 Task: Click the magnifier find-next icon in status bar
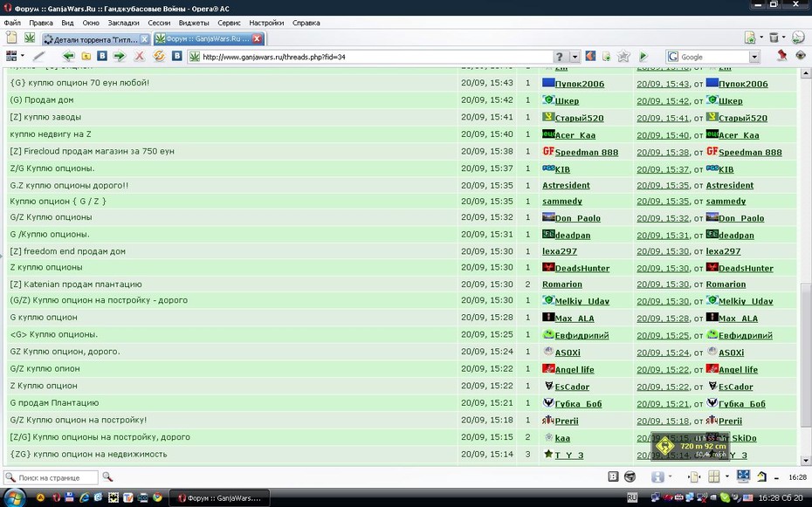click(x=107, y=477)
